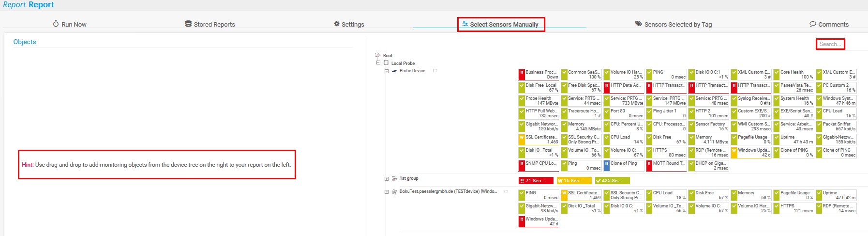Click the flag icon next to Probe Device

coord(435,71)
